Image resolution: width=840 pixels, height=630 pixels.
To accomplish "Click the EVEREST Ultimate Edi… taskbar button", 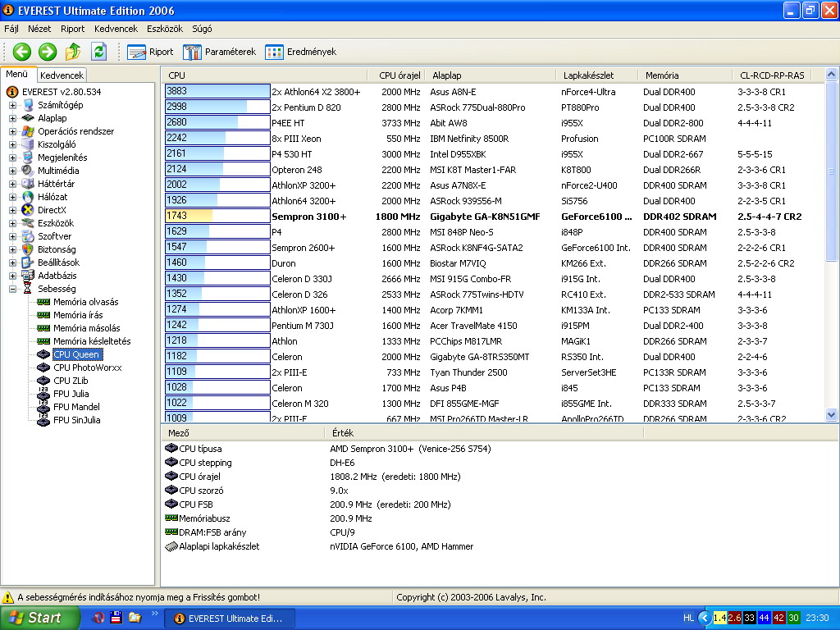I will tap(229, 619).
